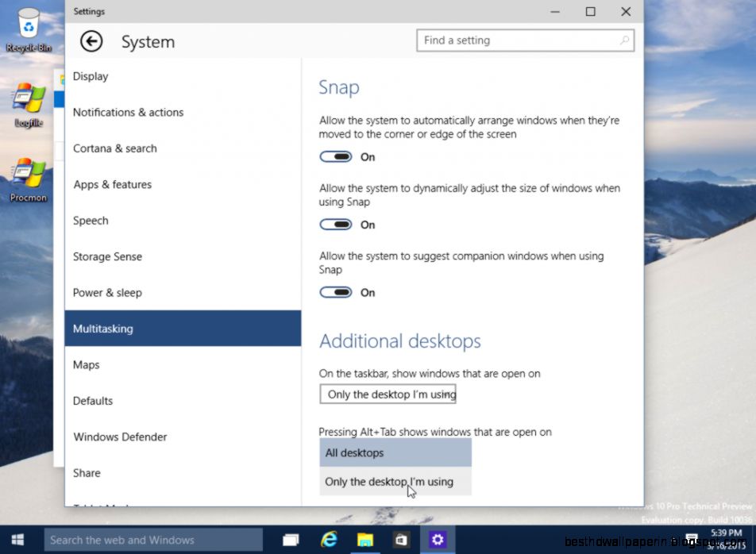756x554 pixels.
Task: Click the Find a setting search box
Action: (x=525, y=40)
